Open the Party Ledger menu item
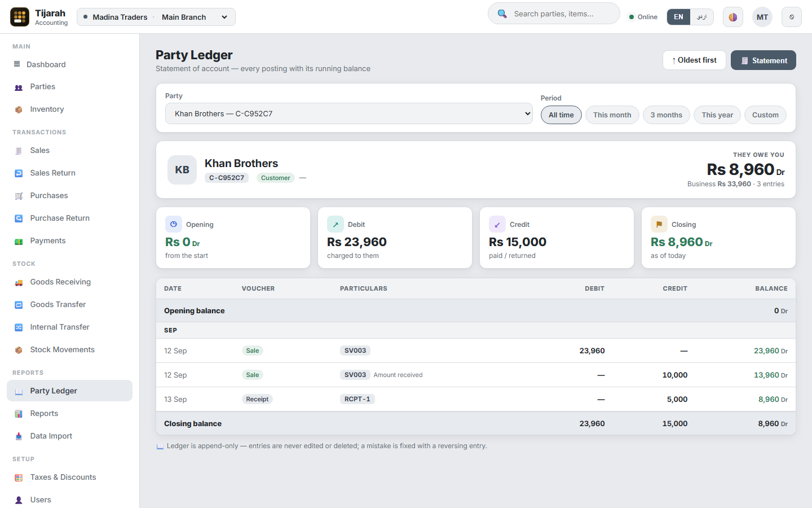812x508 pixels. (x=69, y=391)
